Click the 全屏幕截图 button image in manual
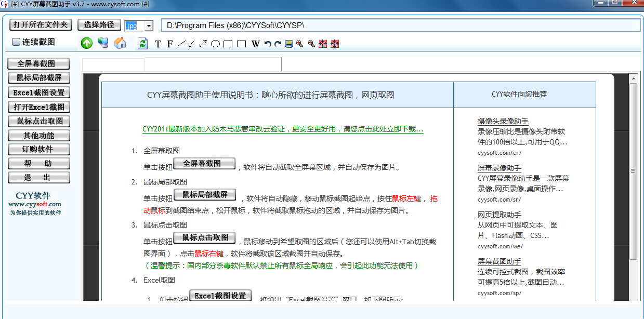 tap(204, 164)
